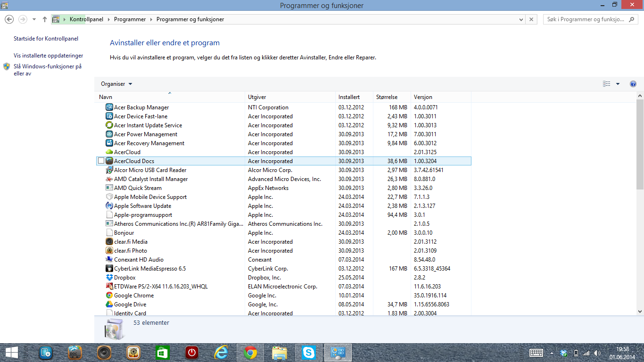Image resolution: width=644 pixels, height=362 pixels.
Task: Click the Acer Backup Manager program icon
Action: [109, 107]
